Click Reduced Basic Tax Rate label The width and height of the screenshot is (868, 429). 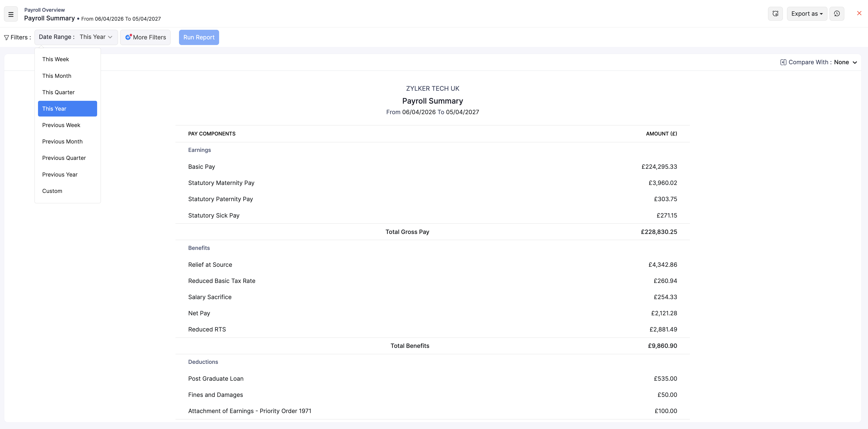[x=222, y=281]
